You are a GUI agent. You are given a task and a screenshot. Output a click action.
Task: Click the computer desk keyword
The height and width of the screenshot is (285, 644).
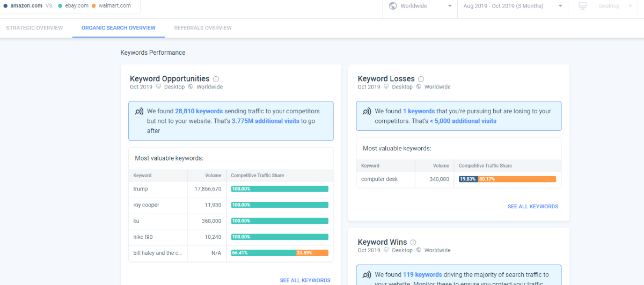coord(379,179)
